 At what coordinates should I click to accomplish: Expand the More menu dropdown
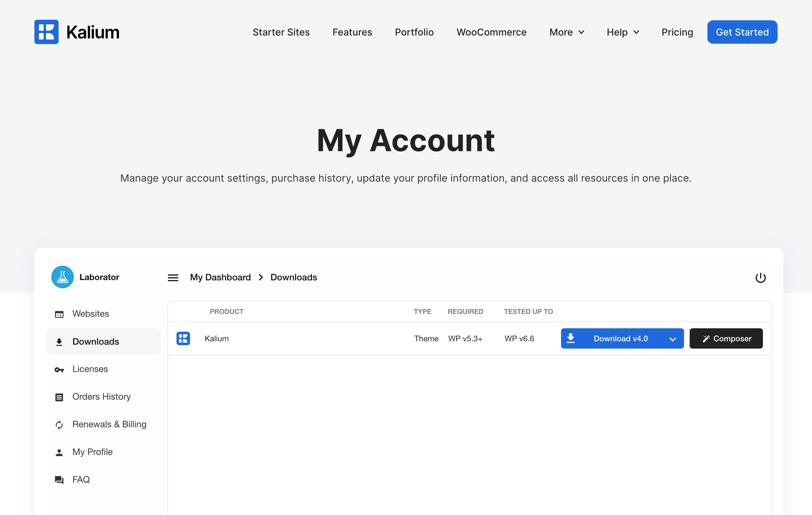(567, 32)
